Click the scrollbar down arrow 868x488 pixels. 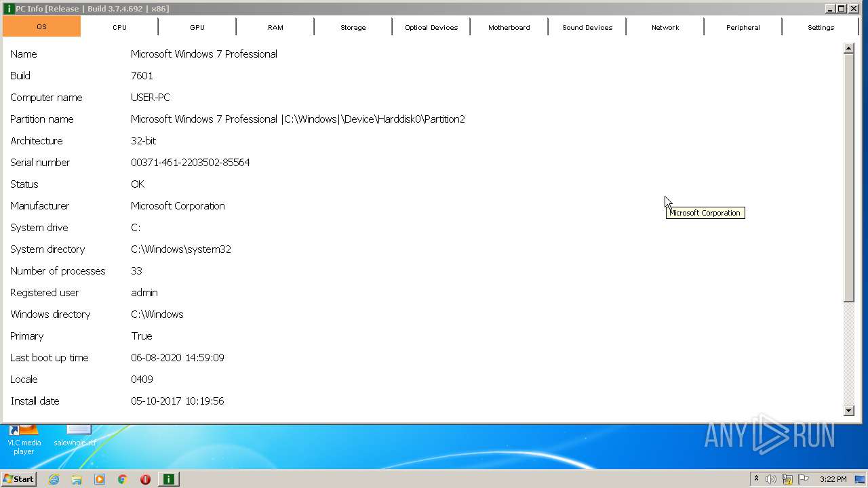[849, 411]
